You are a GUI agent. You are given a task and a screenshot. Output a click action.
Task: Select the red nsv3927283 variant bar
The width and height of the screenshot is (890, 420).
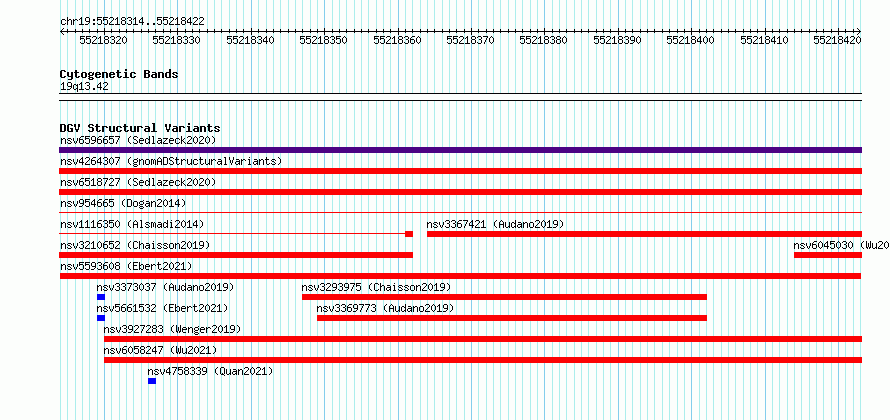click(483, 339)
